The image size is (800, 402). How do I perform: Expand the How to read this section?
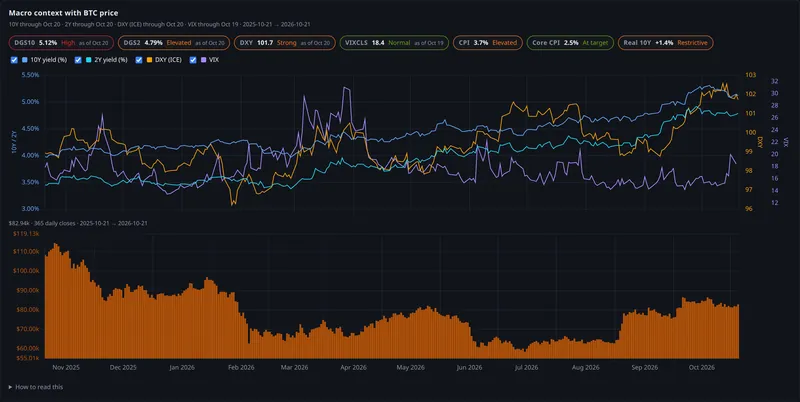click(36, 387)
